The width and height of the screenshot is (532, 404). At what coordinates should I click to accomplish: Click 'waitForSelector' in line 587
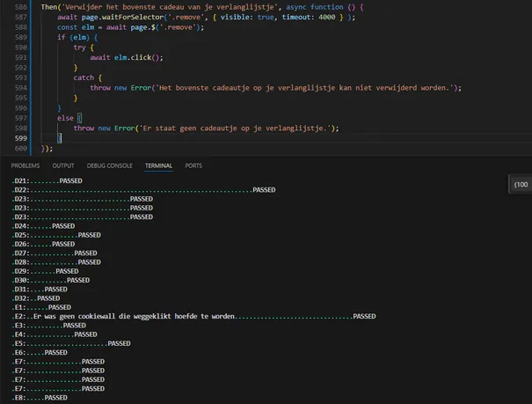[x=133, y=18]
